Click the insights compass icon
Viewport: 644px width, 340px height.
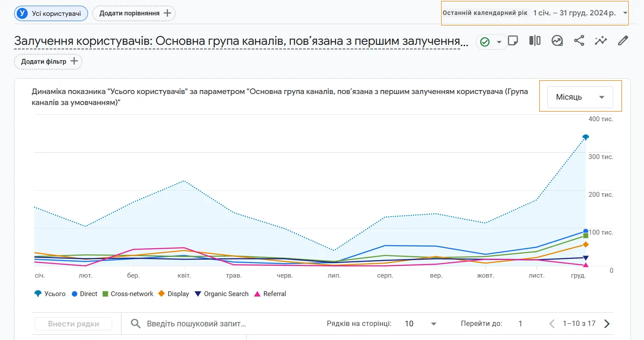click(x=557, y=40)
